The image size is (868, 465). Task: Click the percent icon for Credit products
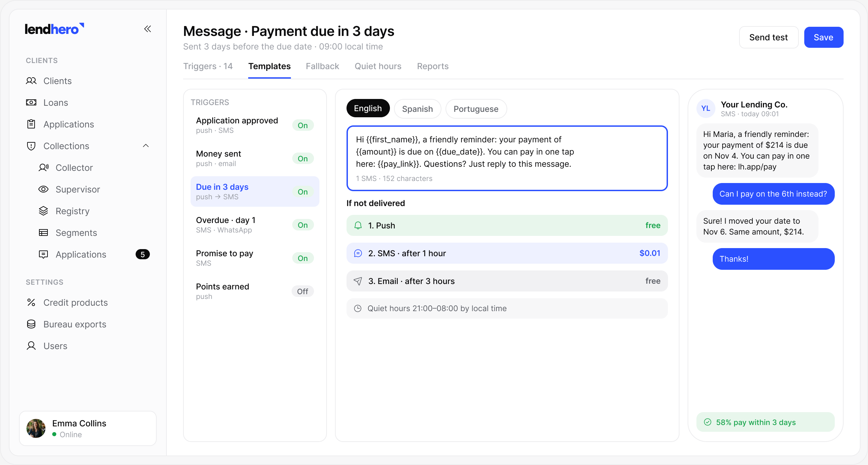click(x=31, y=303)
